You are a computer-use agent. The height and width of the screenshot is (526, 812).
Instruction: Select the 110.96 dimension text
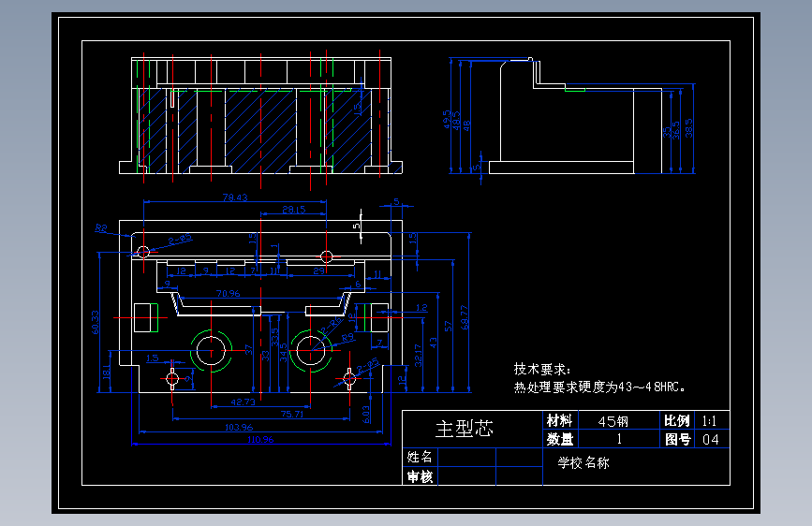click(x=260, y=440)
